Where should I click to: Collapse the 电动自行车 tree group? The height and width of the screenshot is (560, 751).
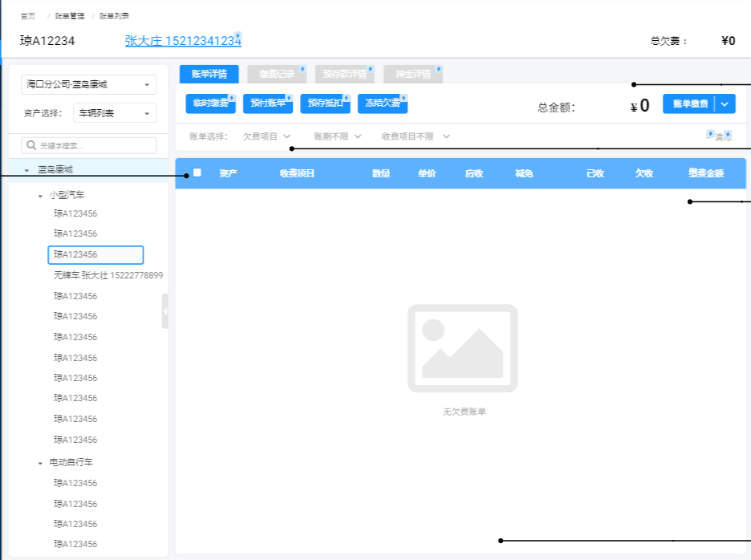(x=41, y=463)
